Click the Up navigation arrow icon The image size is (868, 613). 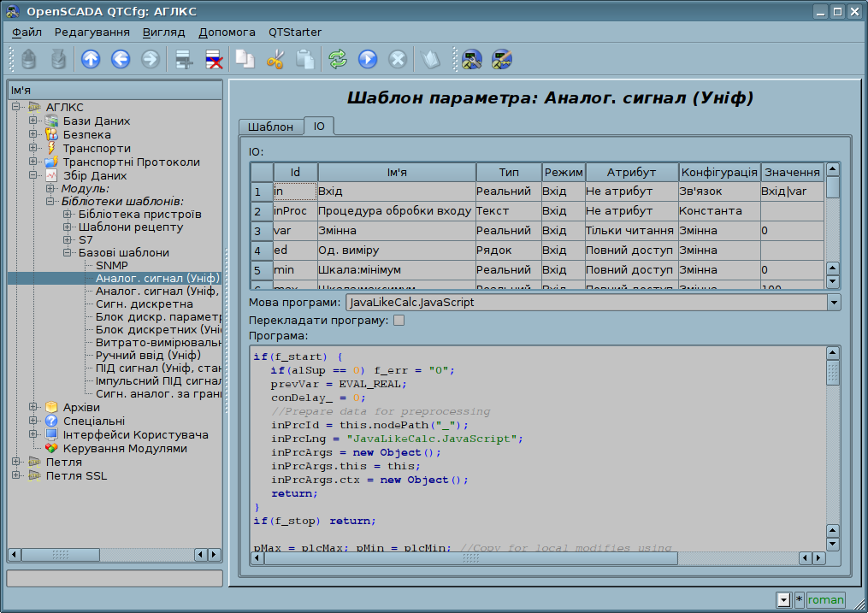coord(91,59)
